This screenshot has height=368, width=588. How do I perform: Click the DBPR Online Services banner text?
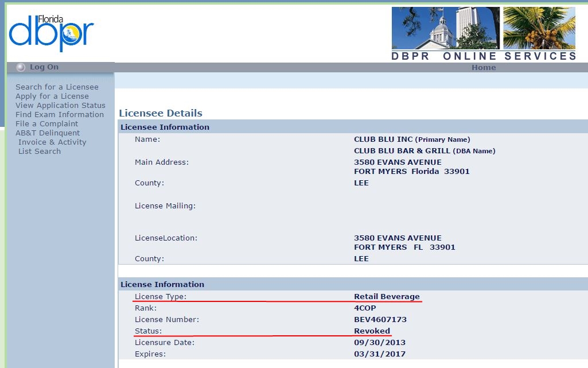click(x=484, y=56)
